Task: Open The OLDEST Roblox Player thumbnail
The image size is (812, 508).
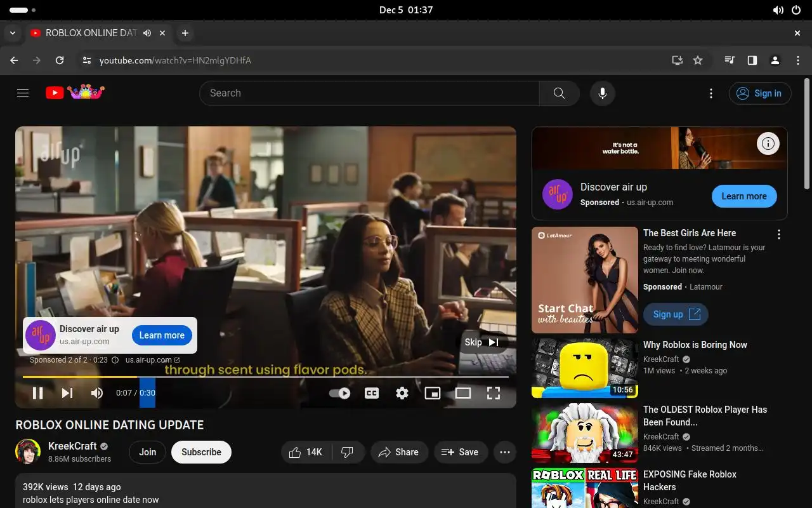Action: point(585,433)
